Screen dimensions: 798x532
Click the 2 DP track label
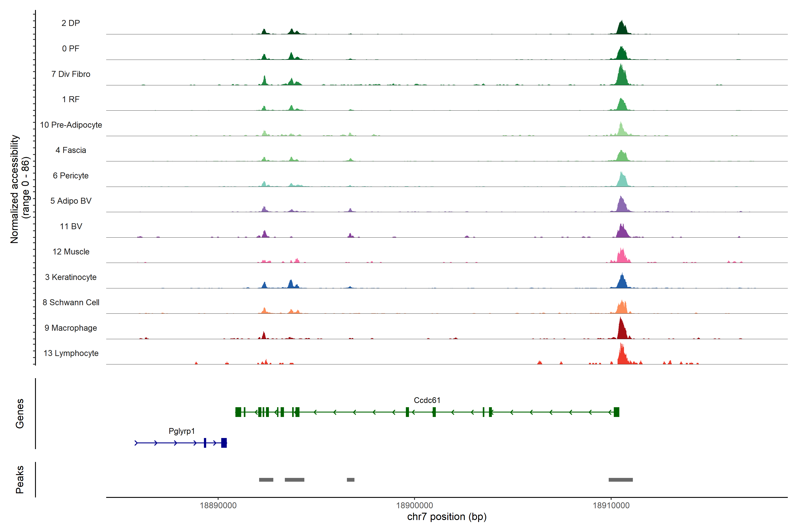pos(70,23)
